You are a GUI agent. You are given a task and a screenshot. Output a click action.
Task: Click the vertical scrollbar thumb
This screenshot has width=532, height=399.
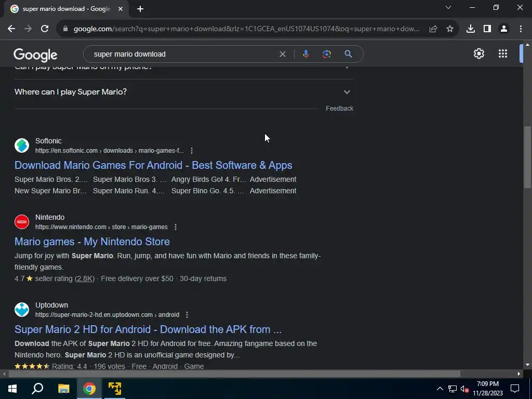tap(527, 157)
